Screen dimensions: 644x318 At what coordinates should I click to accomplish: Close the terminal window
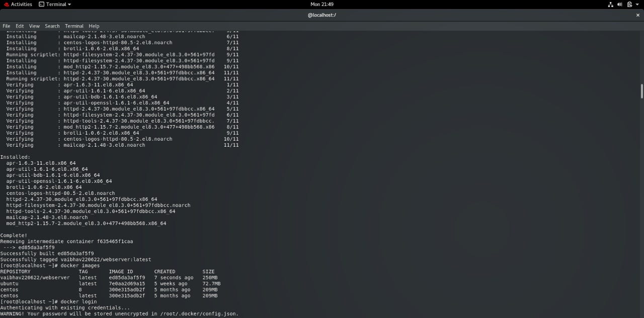(x=637, y=15)
